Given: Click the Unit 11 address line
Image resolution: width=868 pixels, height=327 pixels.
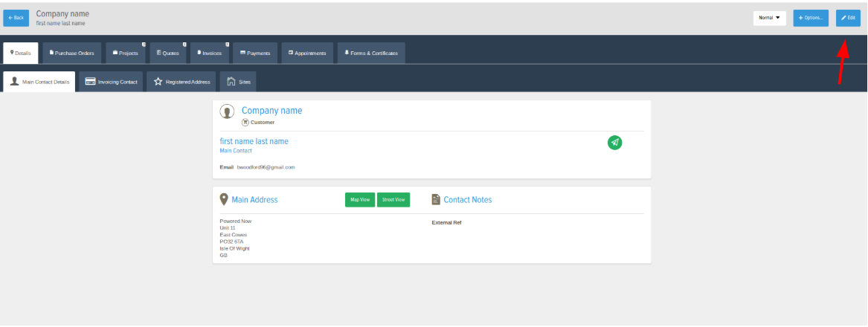Looking at the screenshot, I should [x=228, y=228].
